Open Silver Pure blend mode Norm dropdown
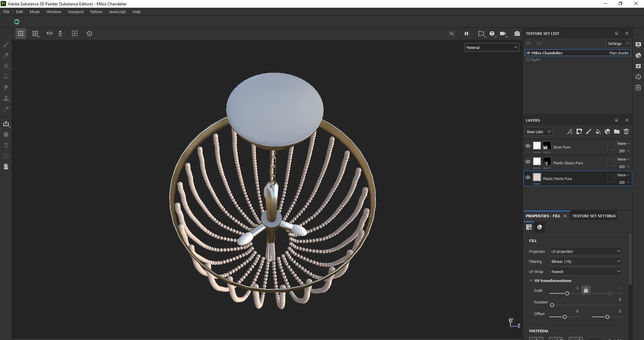Screen dimensions: 644x340 click(623, 144)
